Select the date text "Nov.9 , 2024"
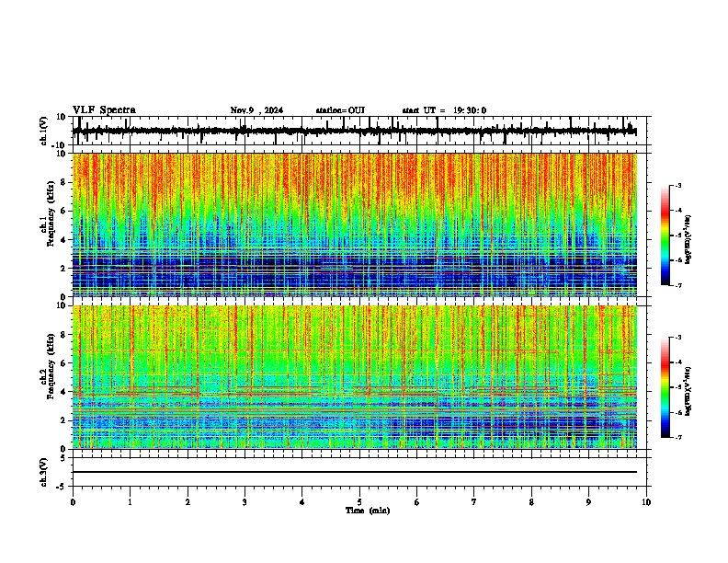 256,110
